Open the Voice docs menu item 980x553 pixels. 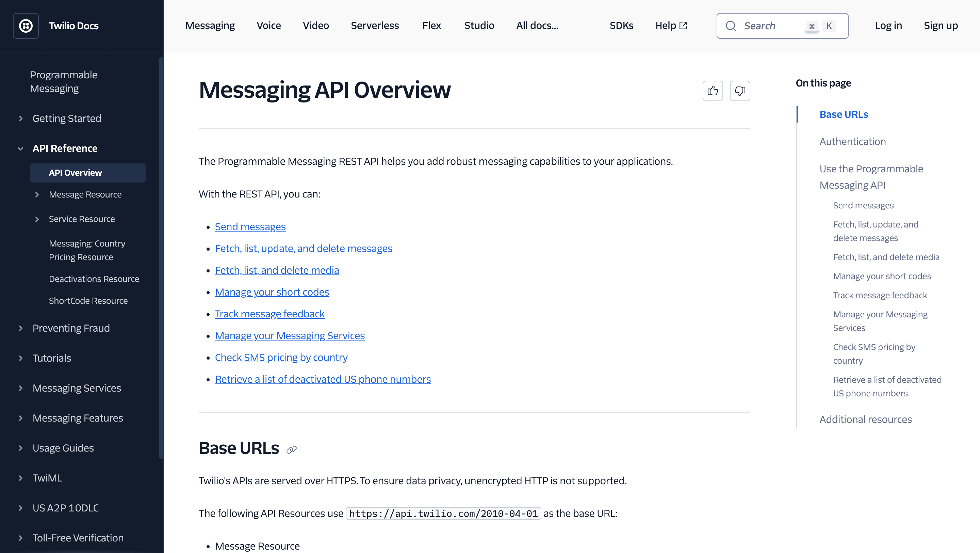268,26
